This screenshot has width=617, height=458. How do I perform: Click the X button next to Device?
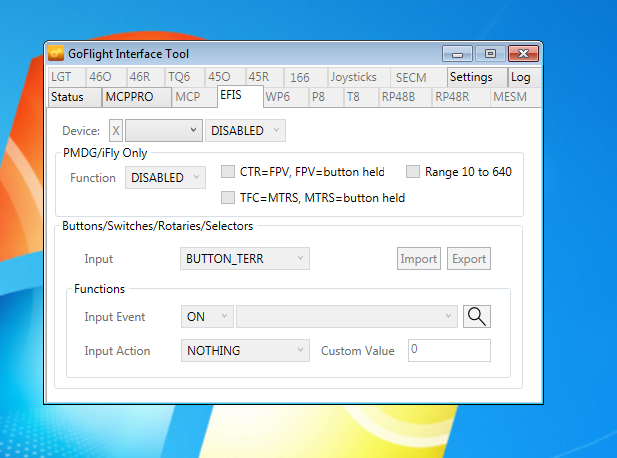[x=116, y=131]
